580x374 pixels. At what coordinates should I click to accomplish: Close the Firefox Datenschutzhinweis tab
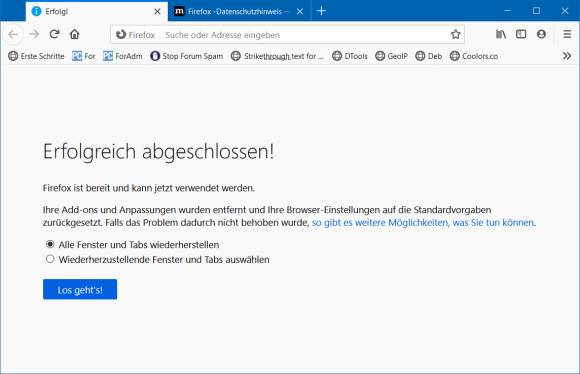(x=300, y=11)
